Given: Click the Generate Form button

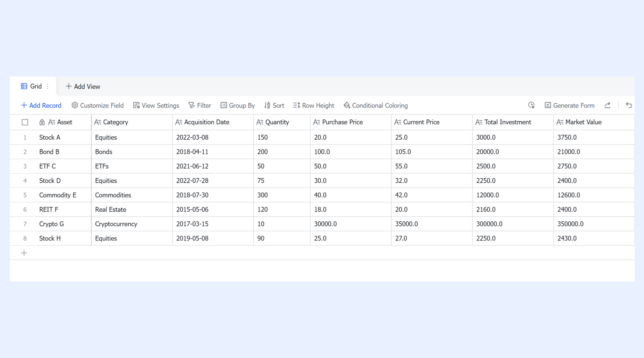Looking at the screenshot, I should tap(569, 105).
